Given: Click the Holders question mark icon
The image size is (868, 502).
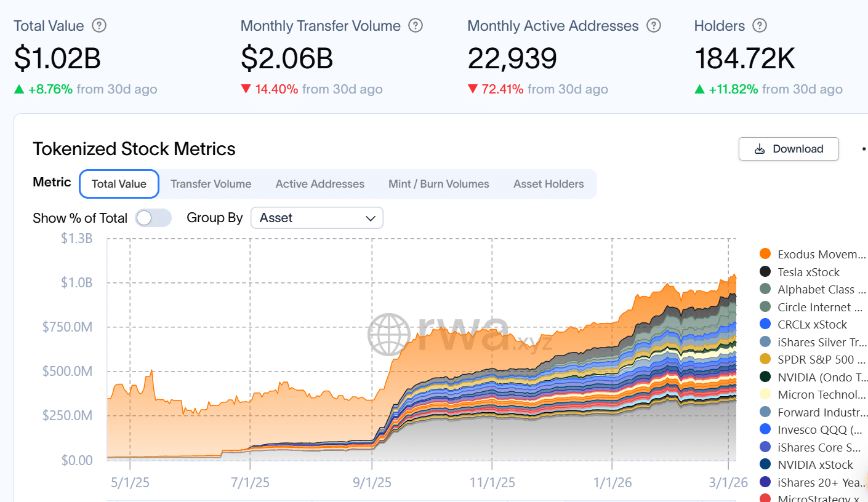Looking at the screenshot, I should click(760, 26).
